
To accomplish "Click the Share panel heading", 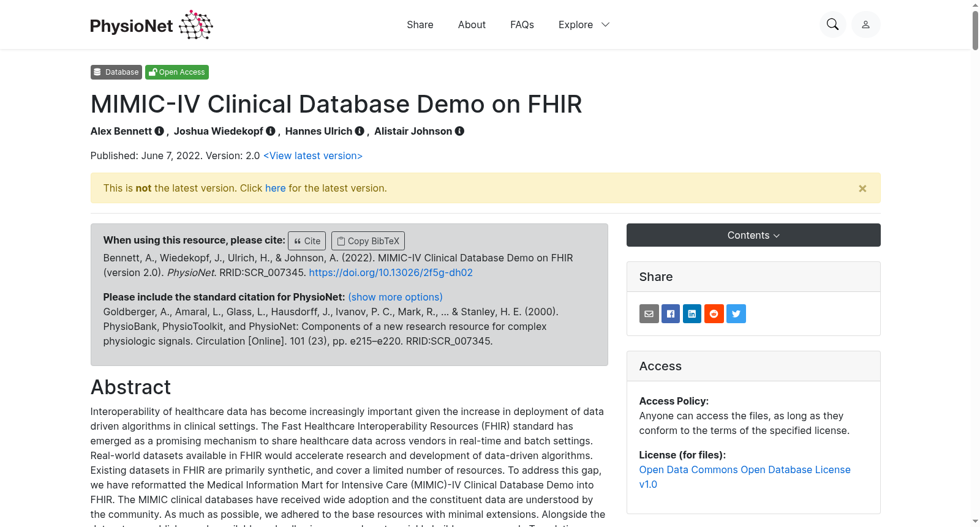I will click(656, 277).
